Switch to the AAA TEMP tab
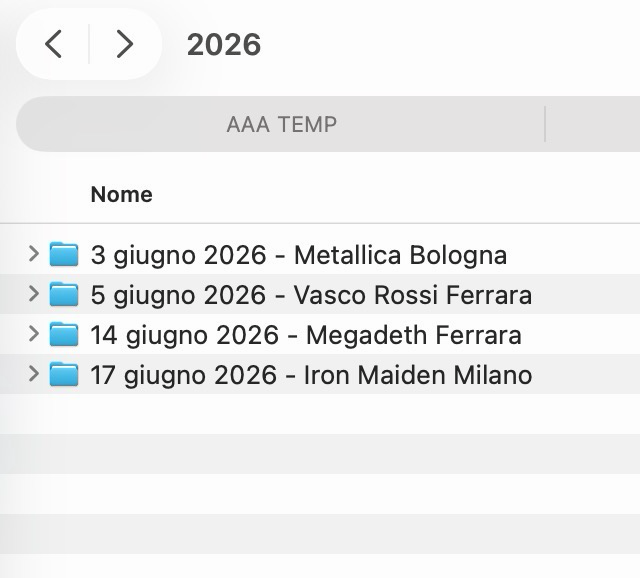 click(281, 124)
